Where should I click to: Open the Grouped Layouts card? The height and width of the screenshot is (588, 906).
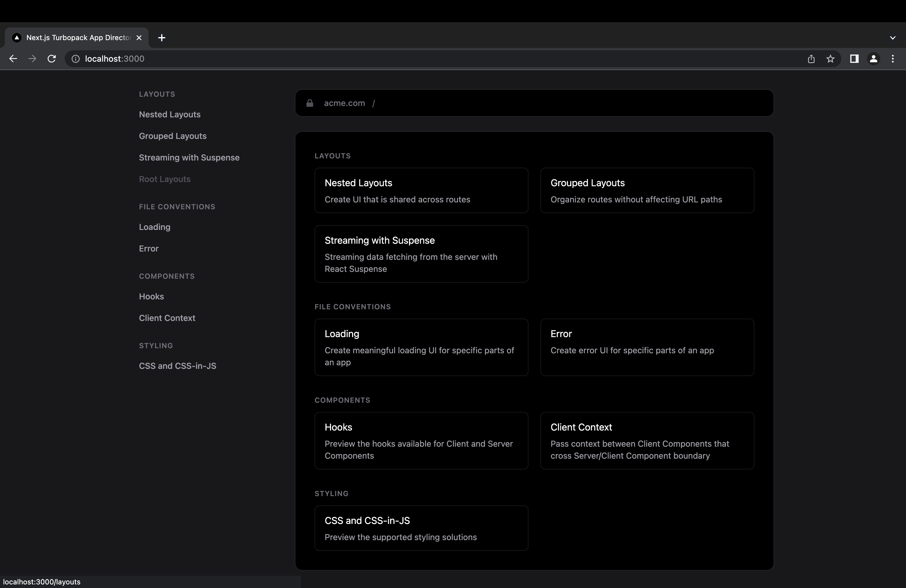coord(647,190)
